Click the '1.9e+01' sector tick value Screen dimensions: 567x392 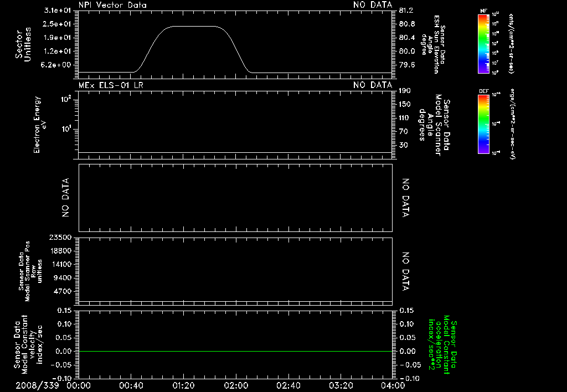coord(58,38)
